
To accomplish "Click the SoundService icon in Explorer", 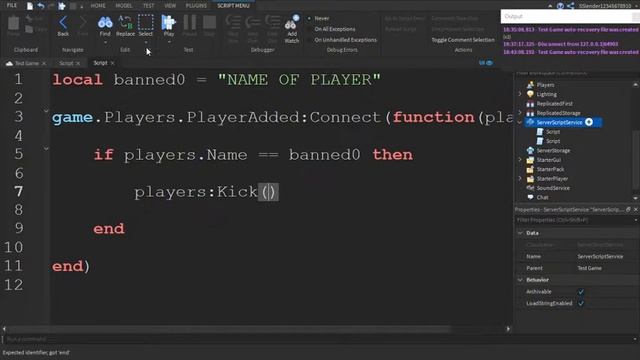I will [x=530, y=188].
